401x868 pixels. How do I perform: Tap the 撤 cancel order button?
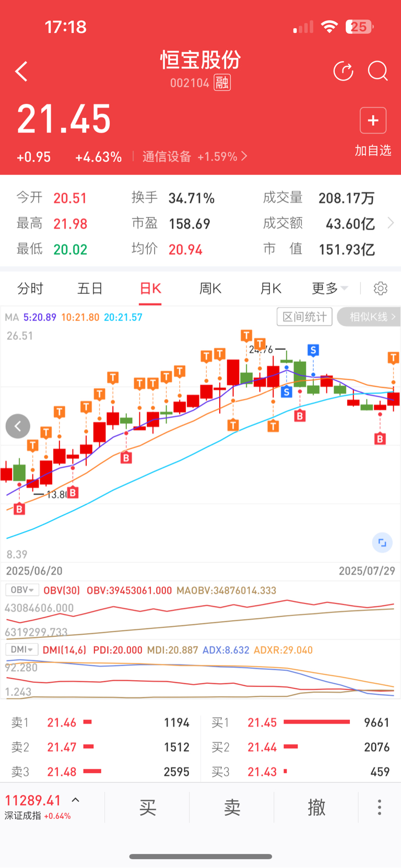(316, 807)
